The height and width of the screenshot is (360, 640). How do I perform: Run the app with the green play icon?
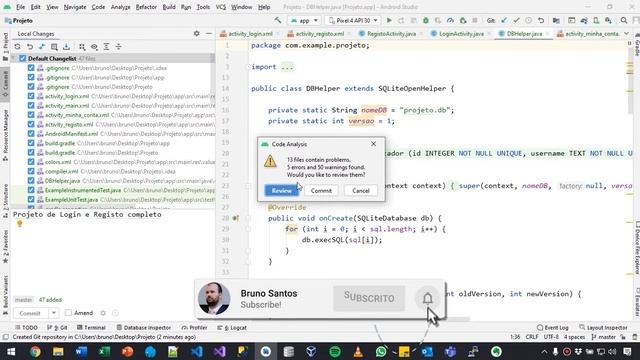tap(389, 20)
